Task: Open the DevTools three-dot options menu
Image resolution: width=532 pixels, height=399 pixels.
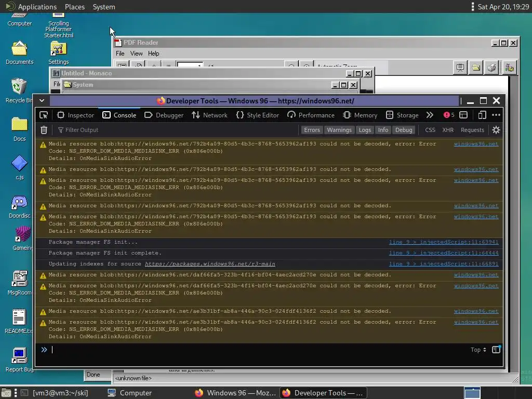Action: pyautogui.click(x=496, y=115)
